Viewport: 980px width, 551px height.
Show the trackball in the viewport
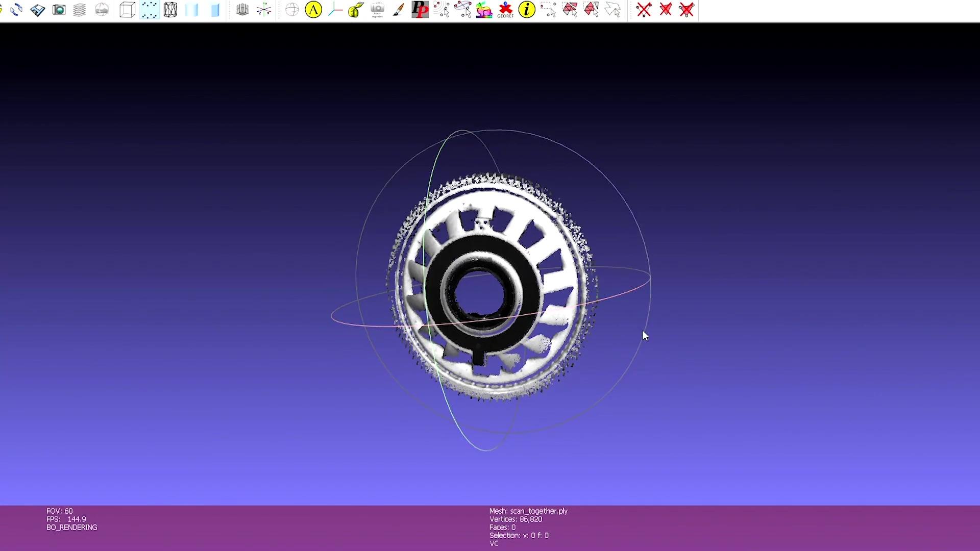click(292, 10)
